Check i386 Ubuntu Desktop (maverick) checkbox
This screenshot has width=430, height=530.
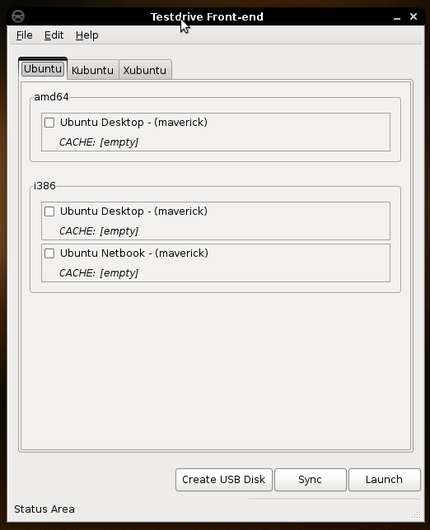[49, 211]
